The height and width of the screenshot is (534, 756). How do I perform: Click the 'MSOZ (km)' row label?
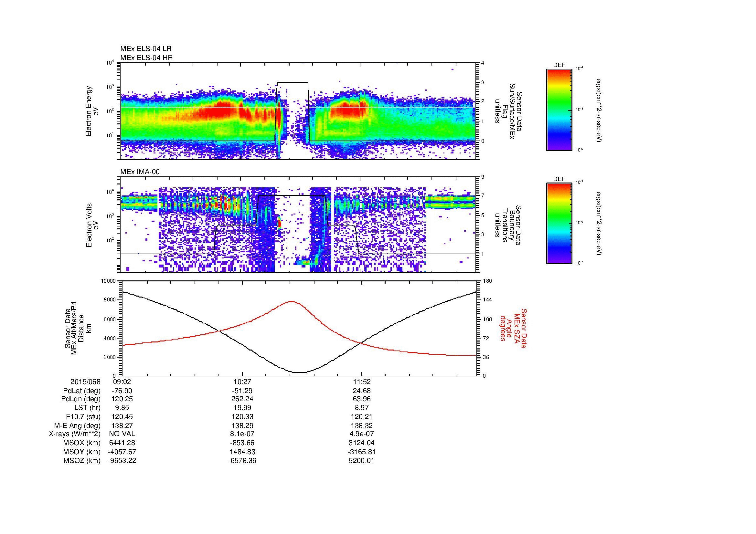[82, 461]
